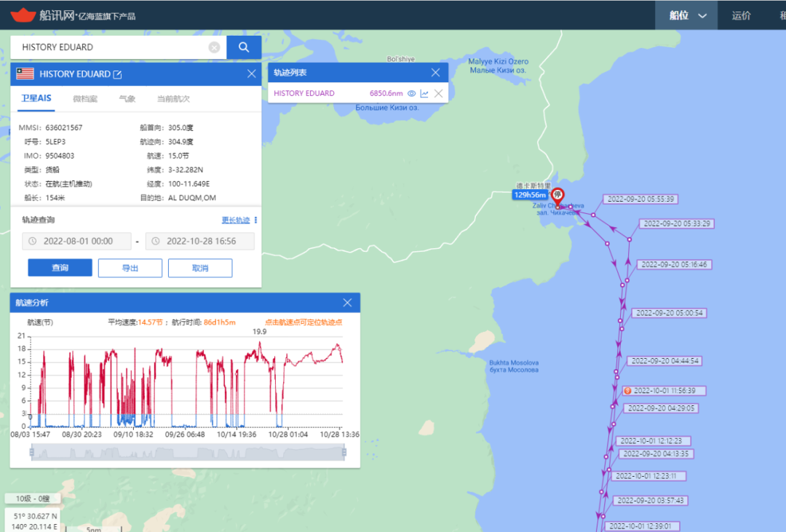Click the orange marker near 2022-10-01 11:56:39
786x532 pixels.
point(627,391)
